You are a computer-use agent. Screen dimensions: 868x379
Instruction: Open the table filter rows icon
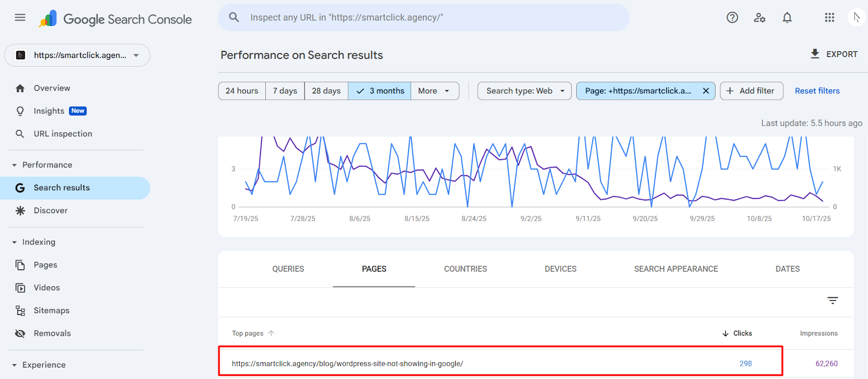[x=833, y=300]
